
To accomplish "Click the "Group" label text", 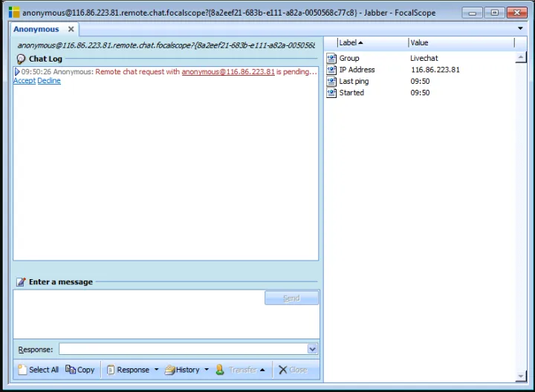I will (349, 59).
